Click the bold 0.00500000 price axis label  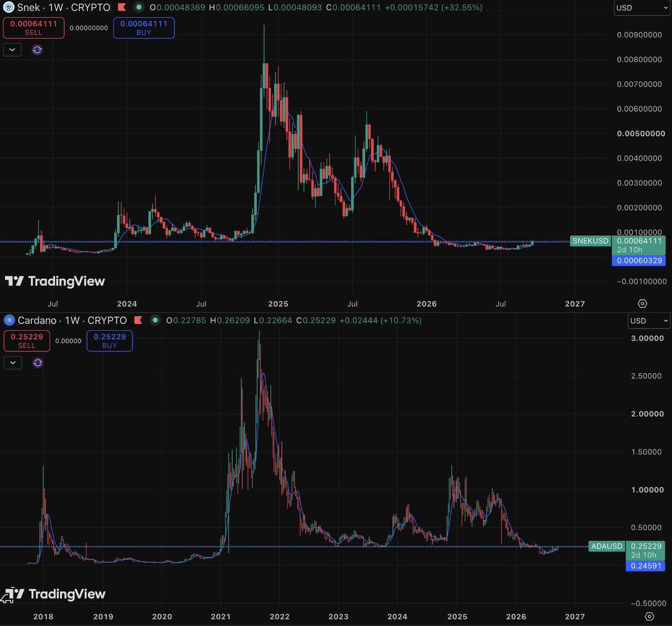(640, 133)
